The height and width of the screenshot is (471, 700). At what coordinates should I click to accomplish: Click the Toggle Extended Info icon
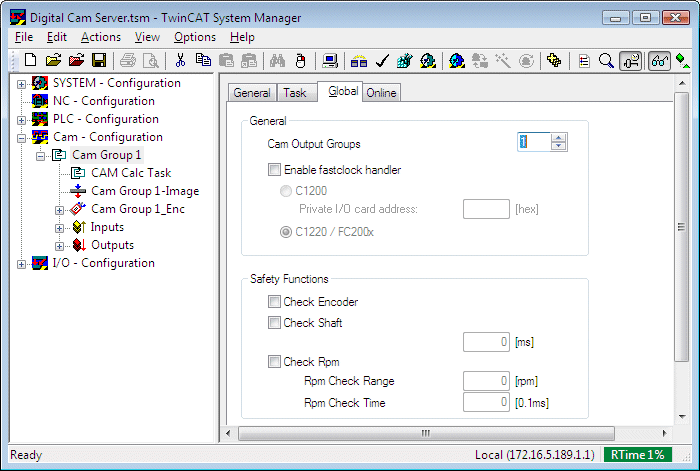click(630, 61)
